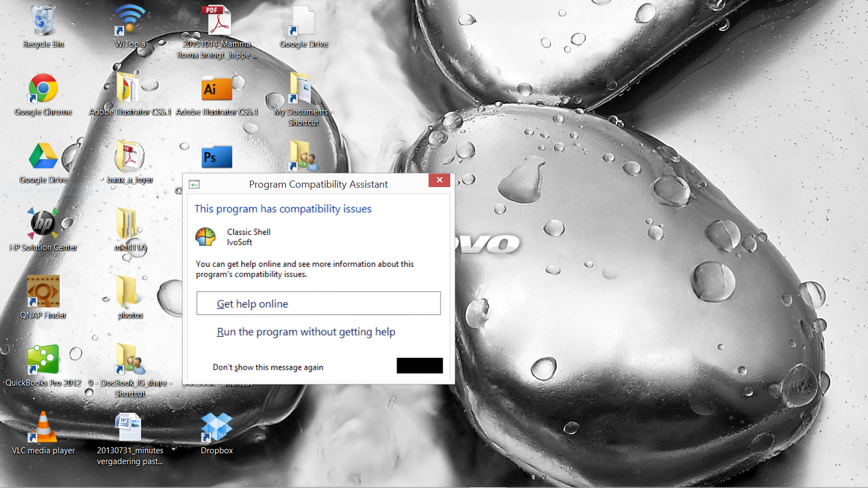The width and height of the screenshot is (868, 488).
Task: Choose Run the program without getting help
Action: pos(306,332)
